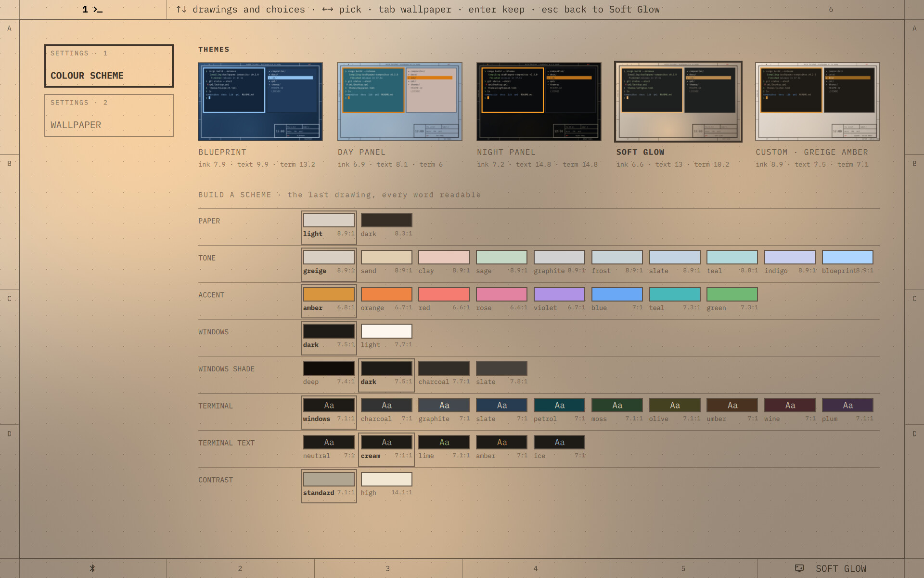Image resolution: width=924 pixels, height=578 pixels.
Task: Open the Wallpaper settings section
Action: click(109, 115)
